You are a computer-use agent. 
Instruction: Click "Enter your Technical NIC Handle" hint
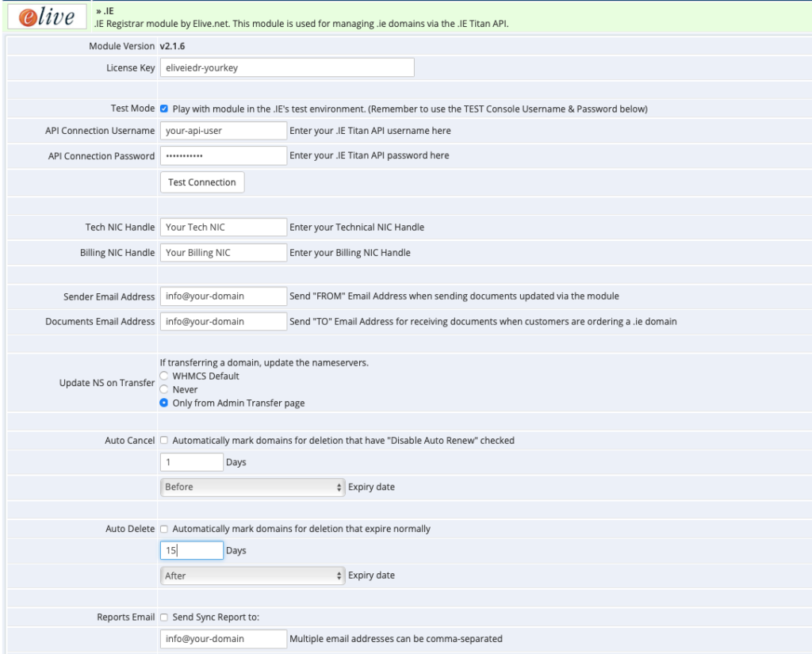tap(357, 228)
